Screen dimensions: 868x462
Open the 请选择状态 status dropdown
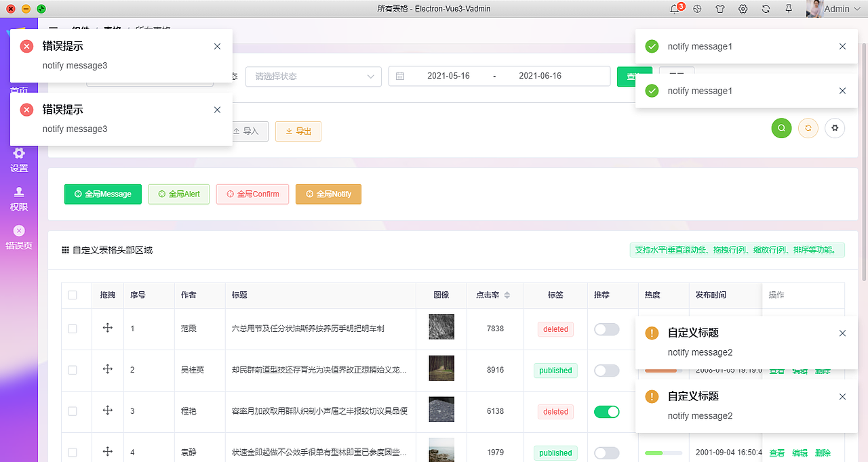click(x=313, y=76)
